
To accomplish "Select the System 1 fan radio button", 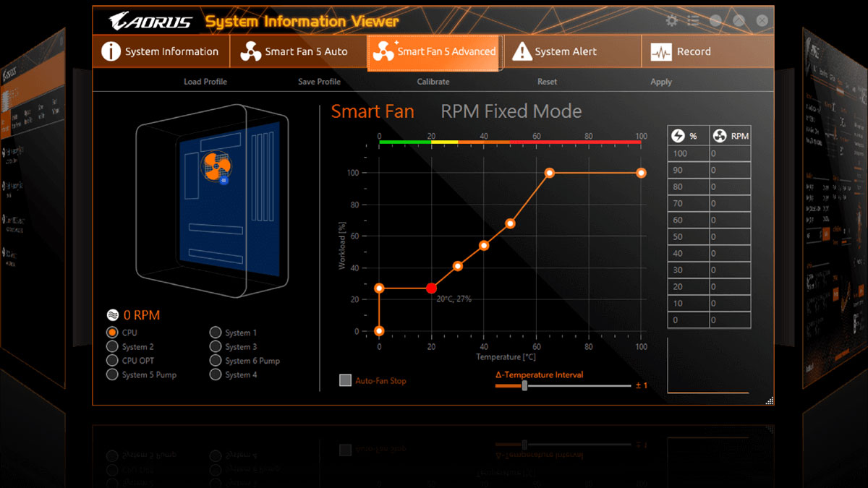I will pos(216,333).
